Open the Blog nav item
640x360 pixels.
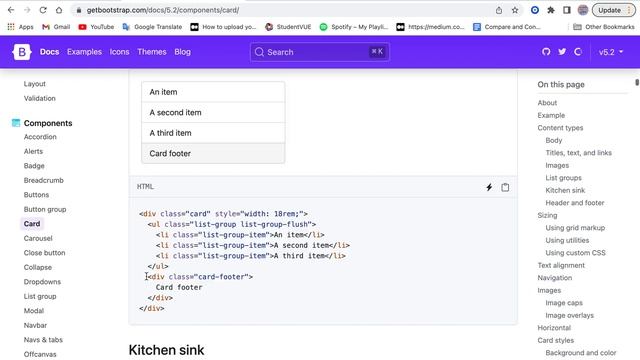182,52
